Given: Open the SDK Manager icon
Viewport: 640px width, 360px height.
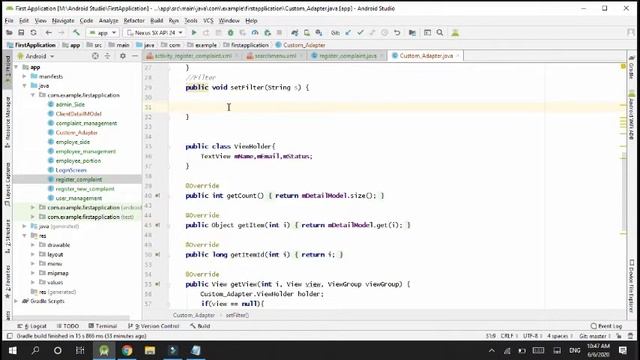Looking at the screenshot, I should coord(319,33).
